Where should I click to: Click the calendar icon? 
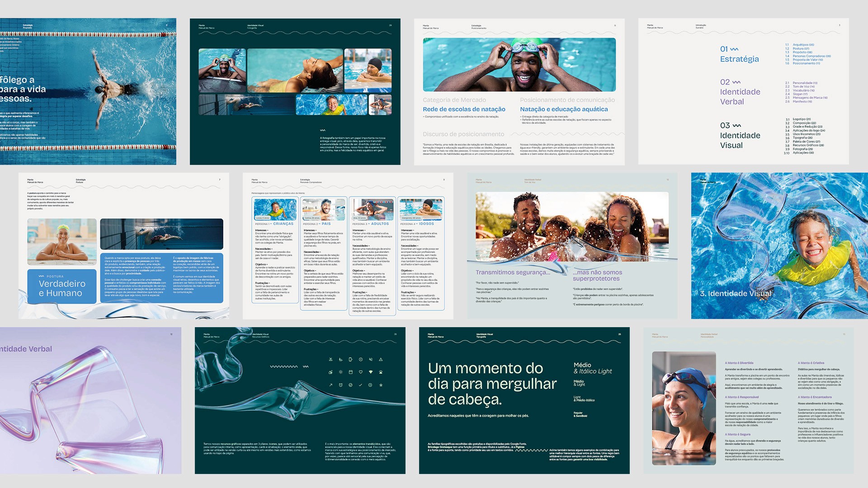click(350, 372)
